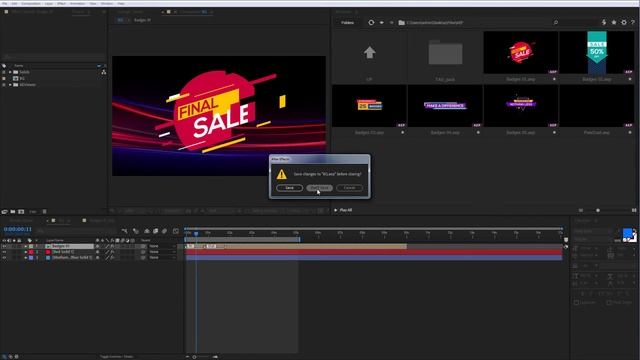This screenshot has height=360, width=640.
Task: Open the Edit menu
Action: point(14,3)
